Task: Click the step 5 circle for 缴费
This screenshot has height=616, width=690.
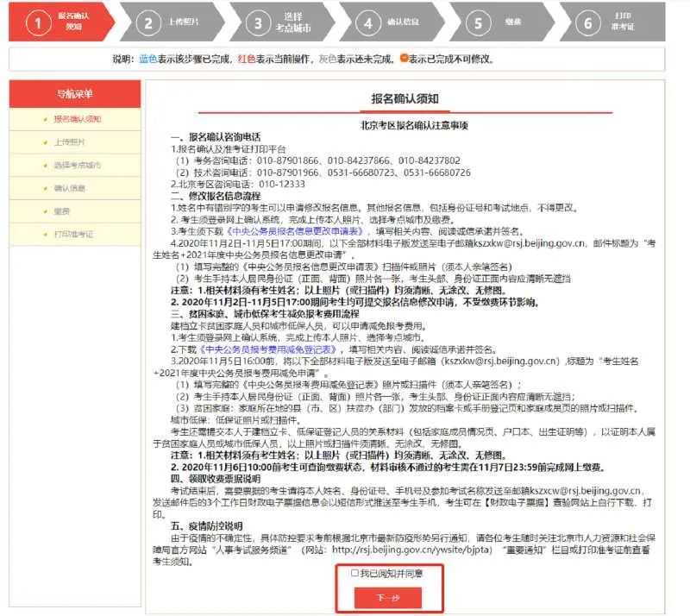Action: pyautogui.click(x=479, y=23)
